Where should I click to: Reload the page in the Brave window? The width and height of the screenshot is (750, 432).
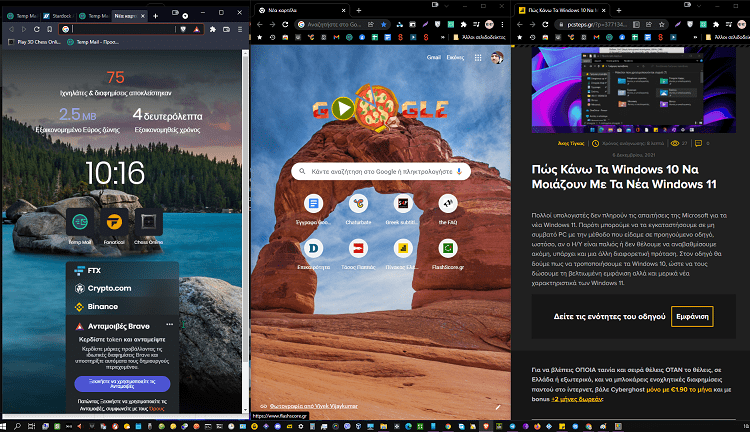(x=36, y=29)
